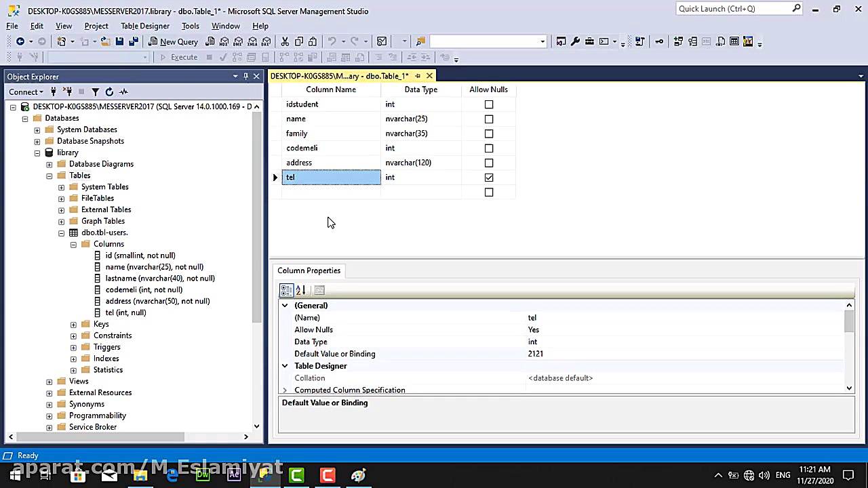Screen dimensions: 868x488
Task: Enable Allow Nulls for the name column
Action: (488, 119)
